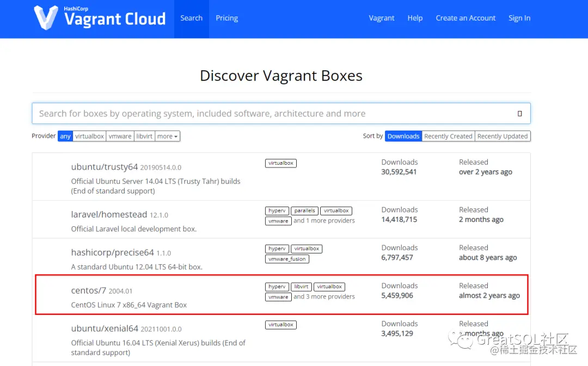Click vmware tag on laravel/homestead row
This screenshot has width=588, height=366.
[x=278, y=221]
